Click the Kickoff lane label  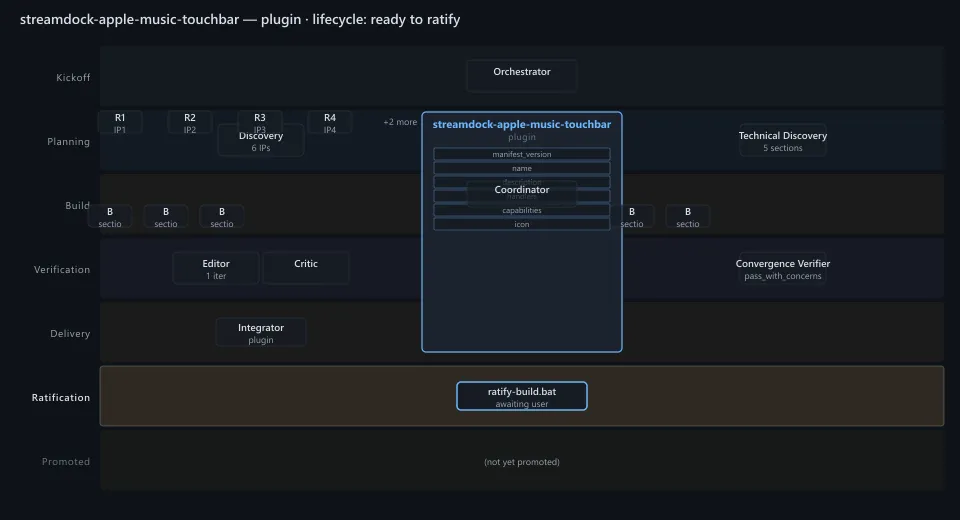click(73, 78)
